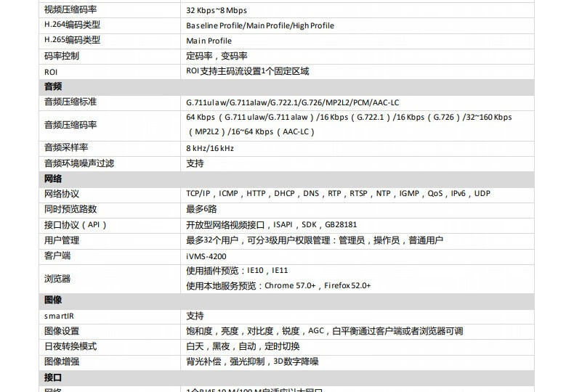Select the 音频 section header row

286,87
